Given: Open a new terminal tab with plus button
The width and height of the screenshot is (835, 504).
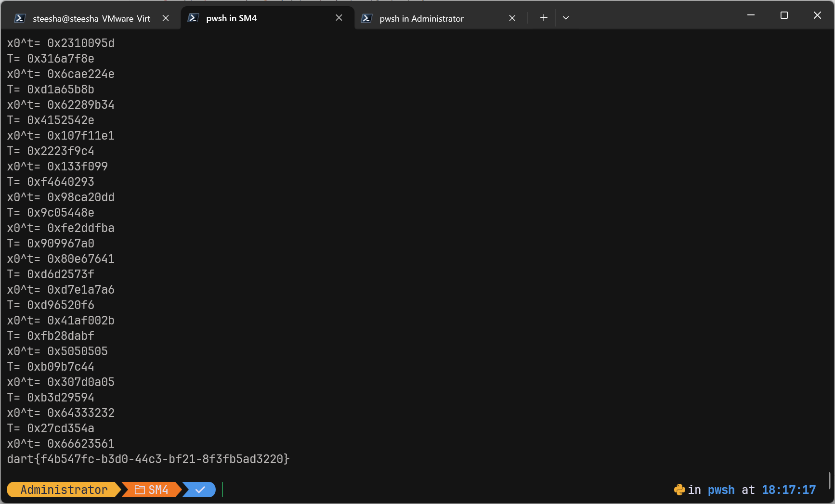Looking at the screenshot, I should 544,18.
